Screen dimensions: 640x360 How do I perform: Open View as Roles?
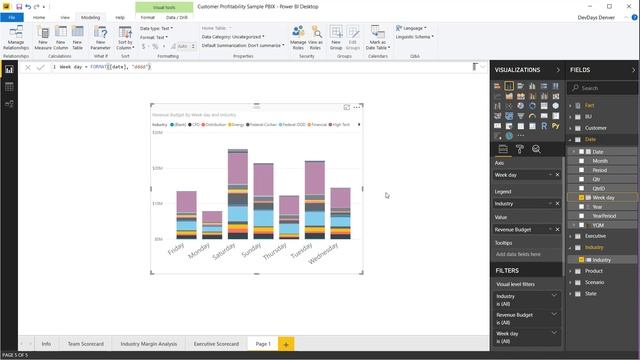315,37
